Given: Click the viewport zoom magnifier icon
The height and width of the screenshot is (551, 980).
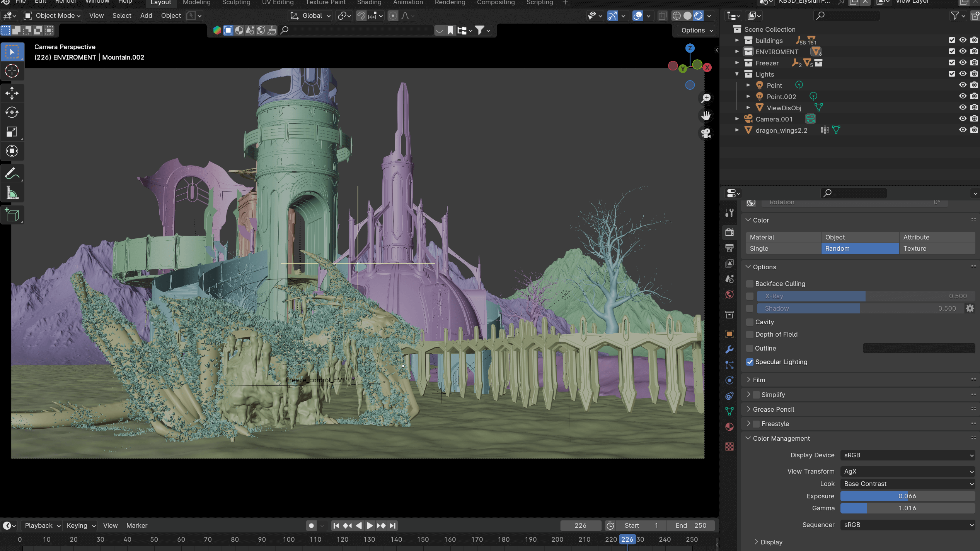Looking at the screenshot, I should coord(706,98).
